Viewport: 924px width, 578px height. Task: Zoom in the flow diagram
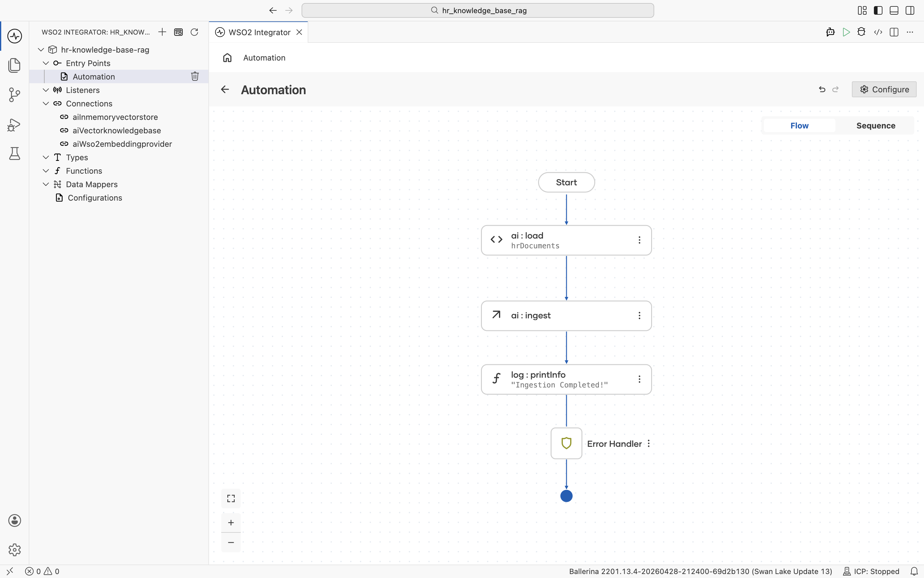coord(231,523)
